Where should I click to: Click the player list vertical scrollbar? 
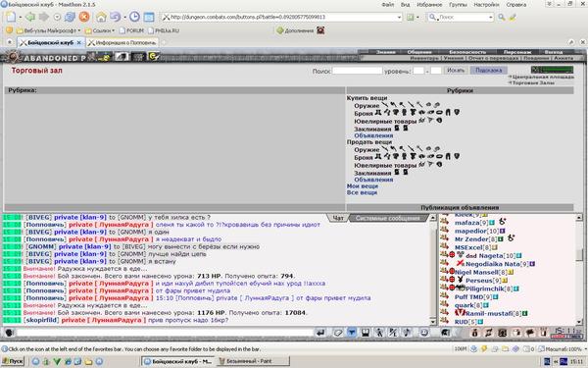pos(579,269)
